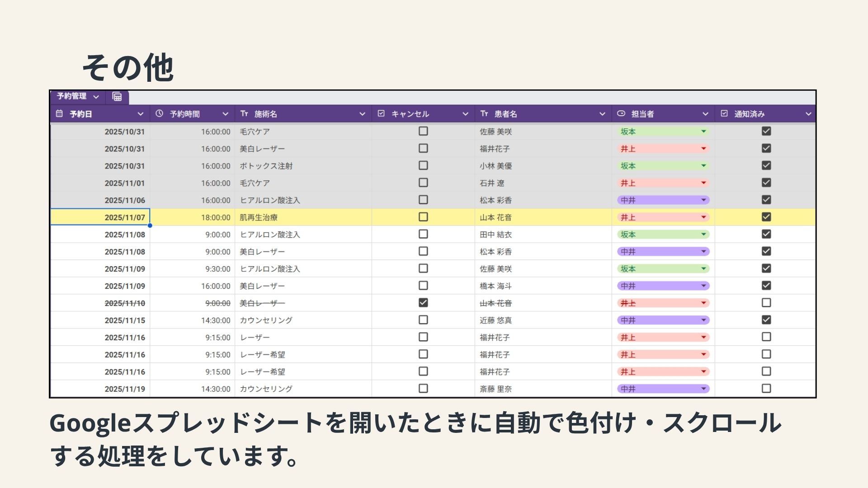Click the 担当者 column header label
Image resolution: width=868 pixels, height=488 pixels.
point(642,114)
